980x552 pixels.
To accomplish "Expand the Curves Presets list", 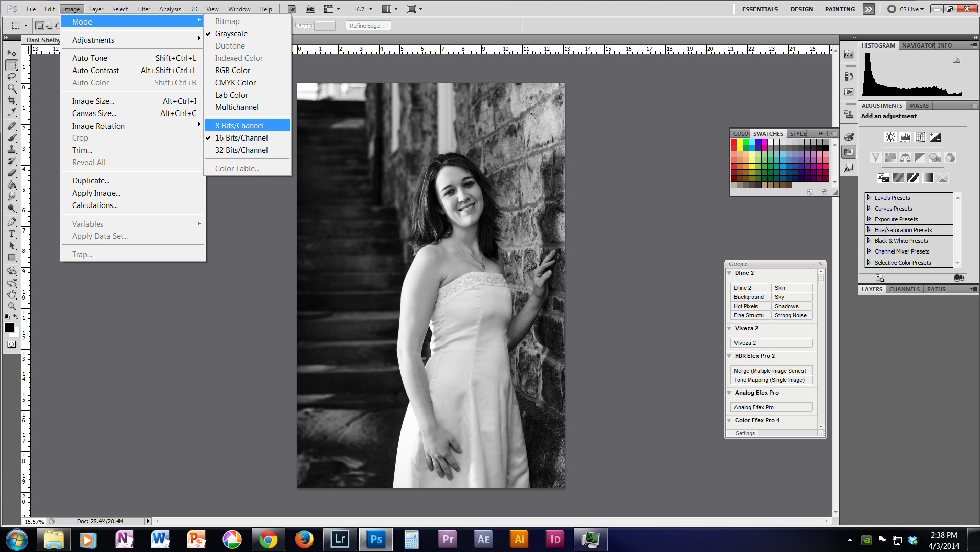I will click(x=868, y=209).
